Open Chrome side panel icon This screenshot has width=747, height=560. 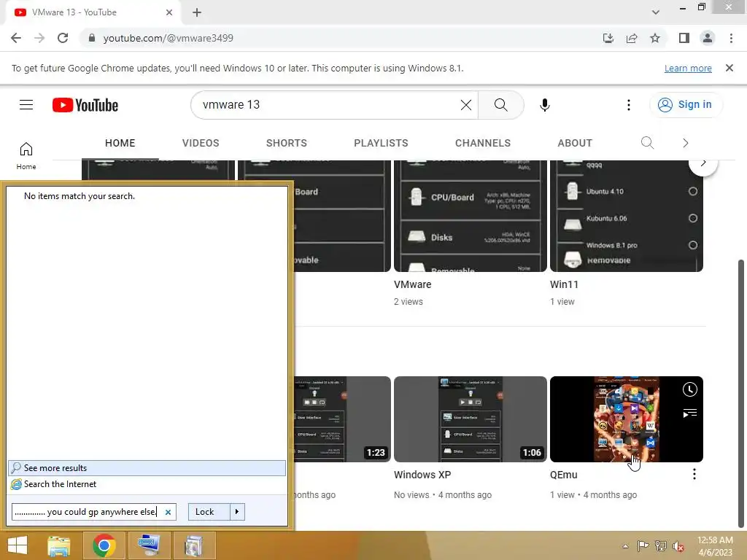(x=684, y=38)
